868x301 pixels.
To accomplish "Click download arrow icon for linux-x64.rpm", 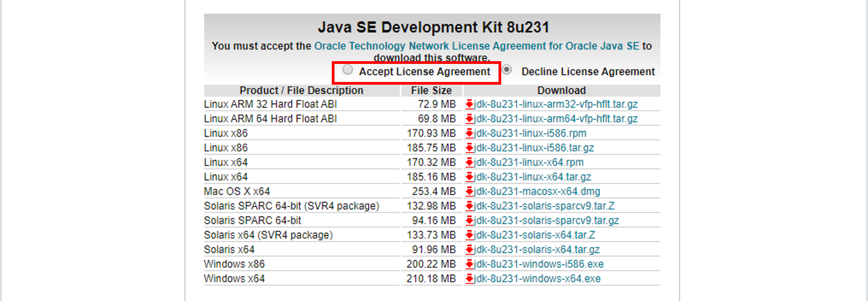I will point(469,162).
